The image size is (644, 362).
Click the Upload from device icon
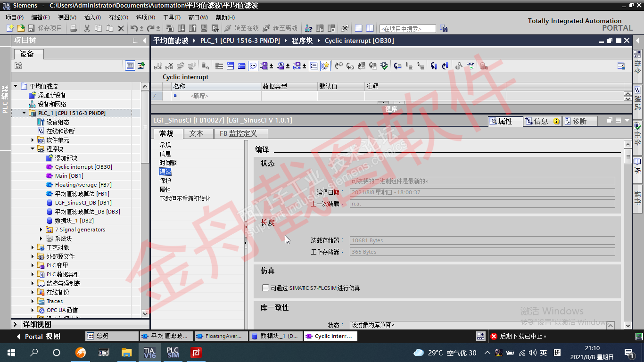193,28
